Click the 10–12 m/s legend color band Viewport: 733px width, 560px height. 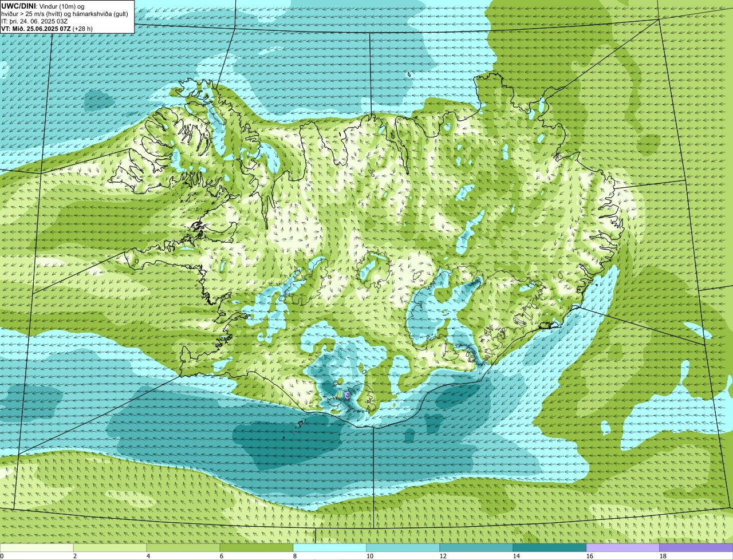pyautogui.click(x=403, y=548)
